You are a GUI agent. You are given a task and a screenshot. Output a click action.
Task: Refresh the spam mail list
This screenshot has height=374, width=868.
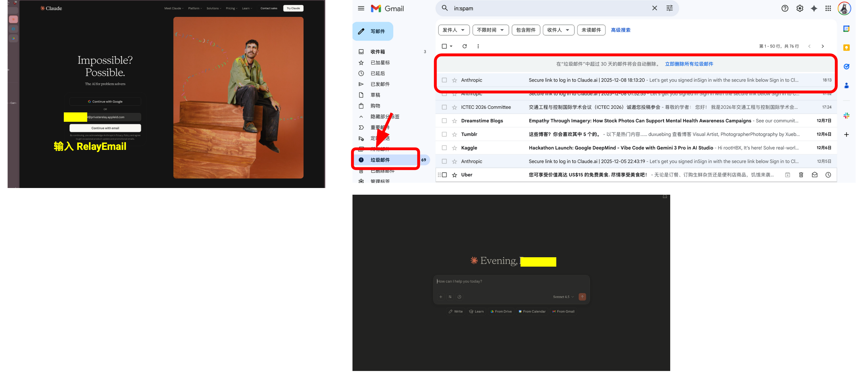pyautogui.click(x=464, y=46)
